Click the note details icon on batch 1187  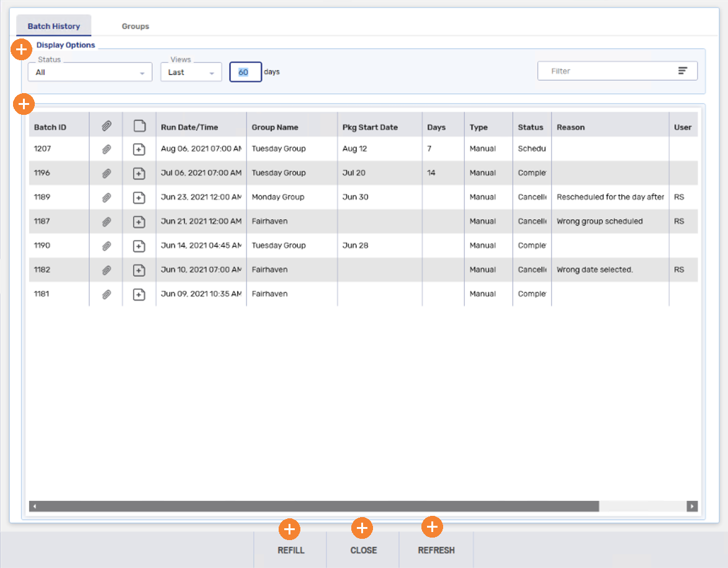[139, 221]
